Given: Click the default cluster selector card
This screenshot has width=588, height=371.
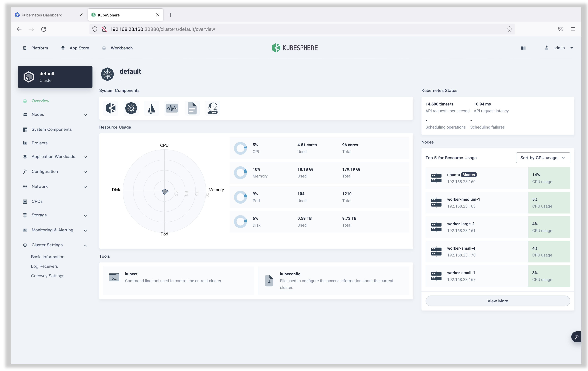Looking at the screenshot, I should pyautogui.click(x=55, y=77).
